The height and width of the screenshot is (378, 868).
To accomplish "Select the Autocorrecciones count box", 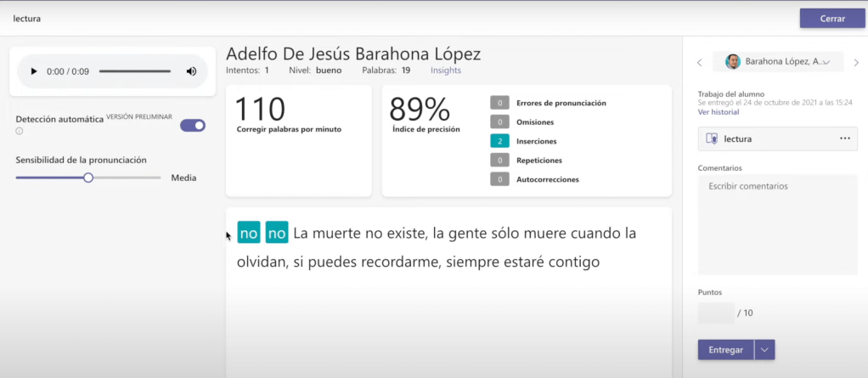I will pos(500,179).
